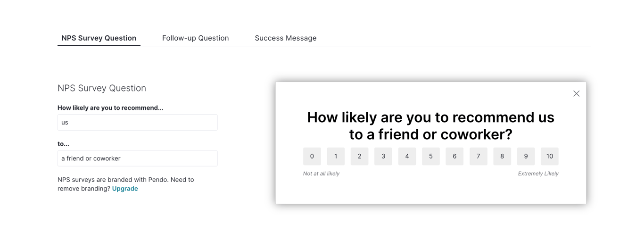644x250 pixels.
Task: Pick rating 2 in the preview
Action: coord(359,157)
